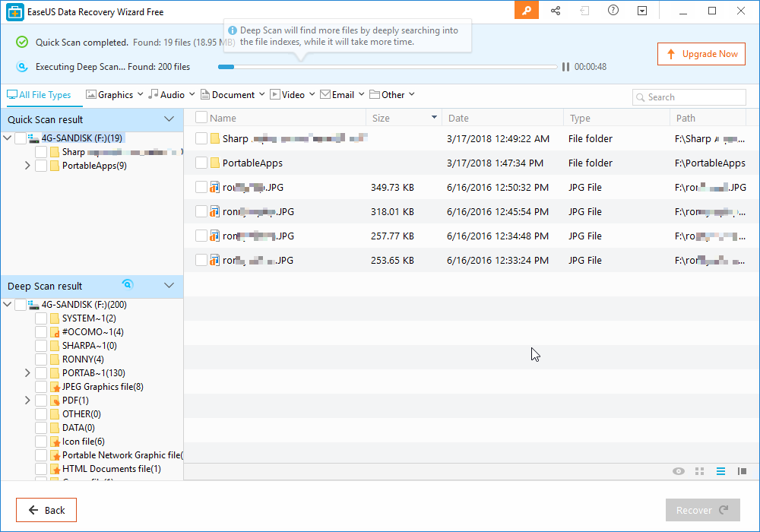Screen dimensions: 760x532
Task: Click the deep scan spinning status icon
Action: (x=128, y=284)
